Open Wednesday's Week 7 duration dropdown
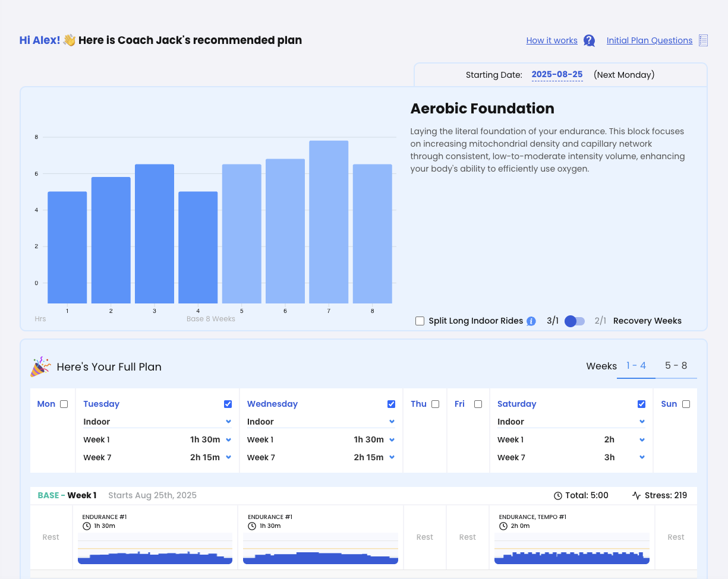 (x=392, y=458)
